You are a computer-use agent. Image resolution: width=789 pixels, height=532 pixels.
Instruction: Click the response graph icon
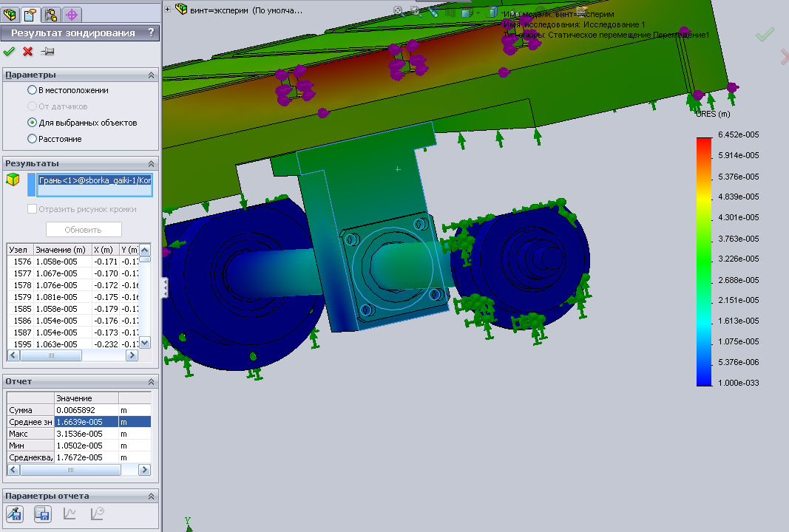(x=97, y=514)
